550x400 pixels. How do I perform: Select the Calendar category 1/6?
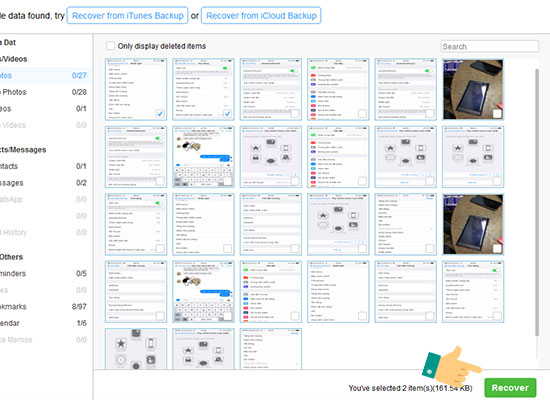pos(43,323)
